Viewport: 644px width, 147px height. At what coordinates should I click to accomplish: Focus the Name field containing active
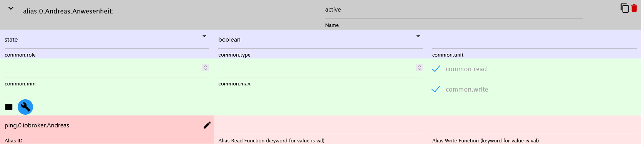[x=454, y=10]
